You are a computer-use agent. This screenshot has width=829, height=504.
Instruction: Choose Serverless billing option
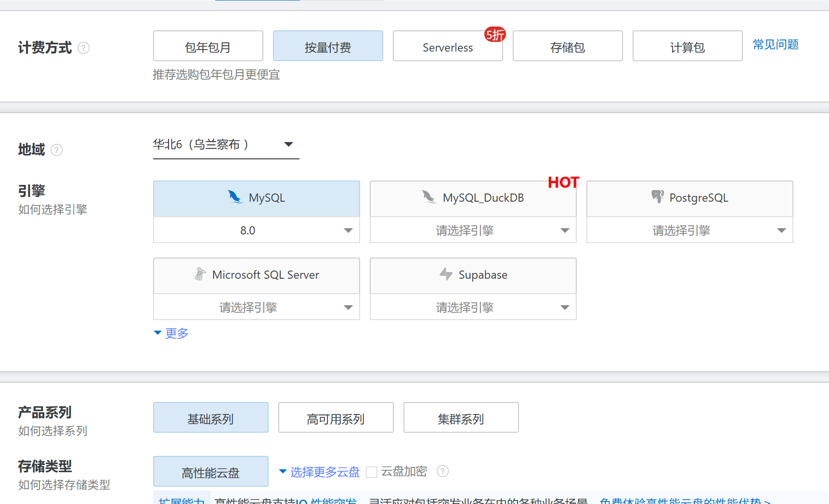point(448,46)
